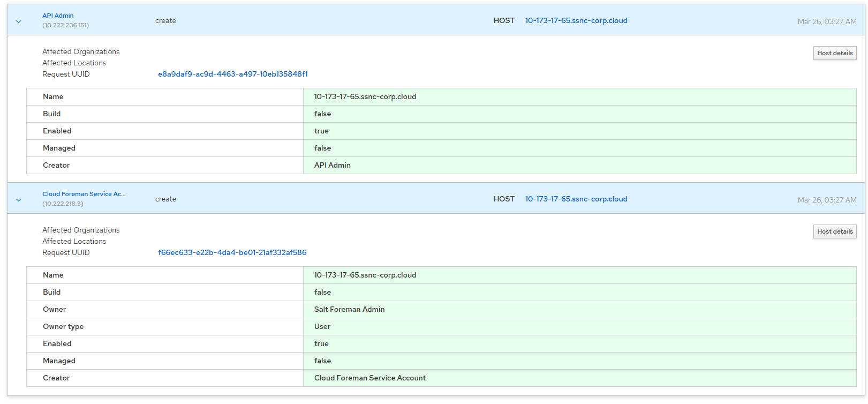This screenshot has width=868, height=404.
Task: Click Host details button in Cloud Foreman entry
Action: click(x=834, y=231)
